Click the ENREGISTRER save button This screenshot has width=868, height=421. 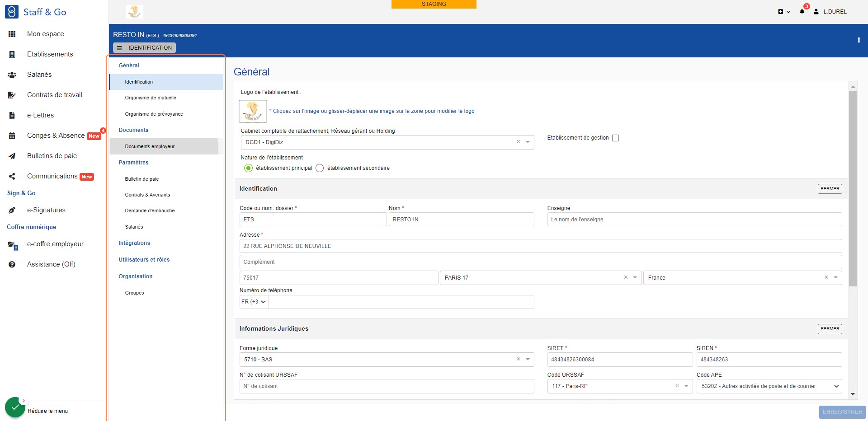(x=842, y=412)
